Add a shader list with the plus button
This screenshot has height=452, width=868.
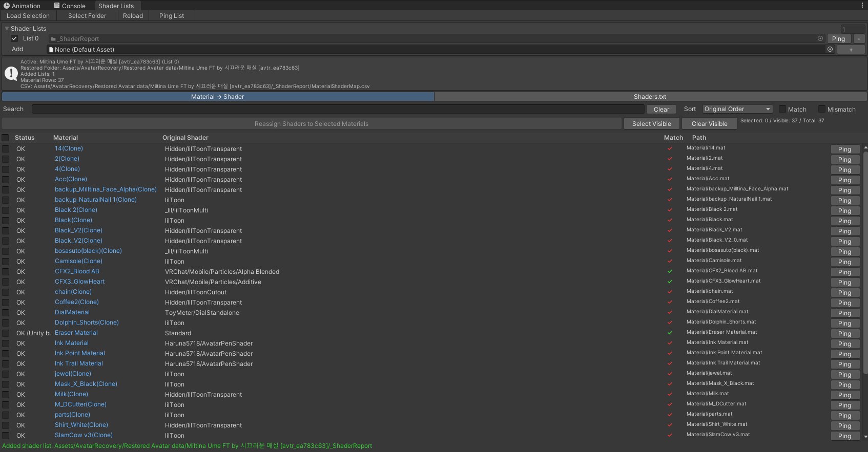tap(851, 50)
